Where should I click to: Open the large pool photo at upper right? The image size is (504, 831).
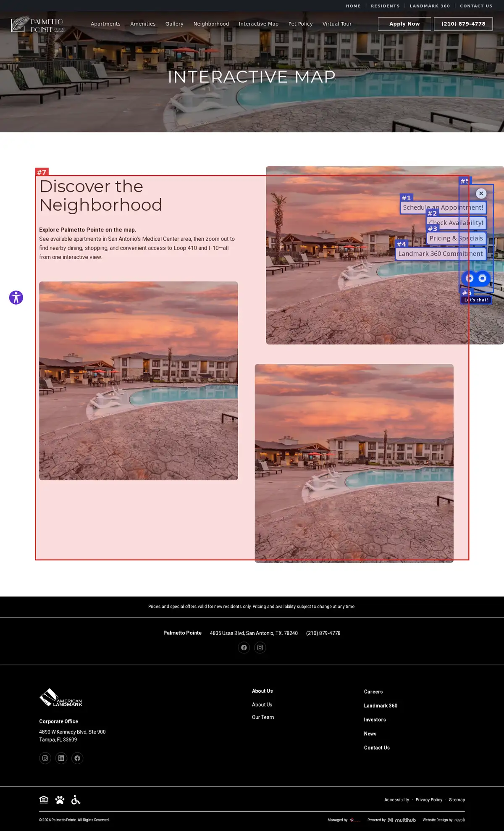pyautogui.click(x=385, y=255)
